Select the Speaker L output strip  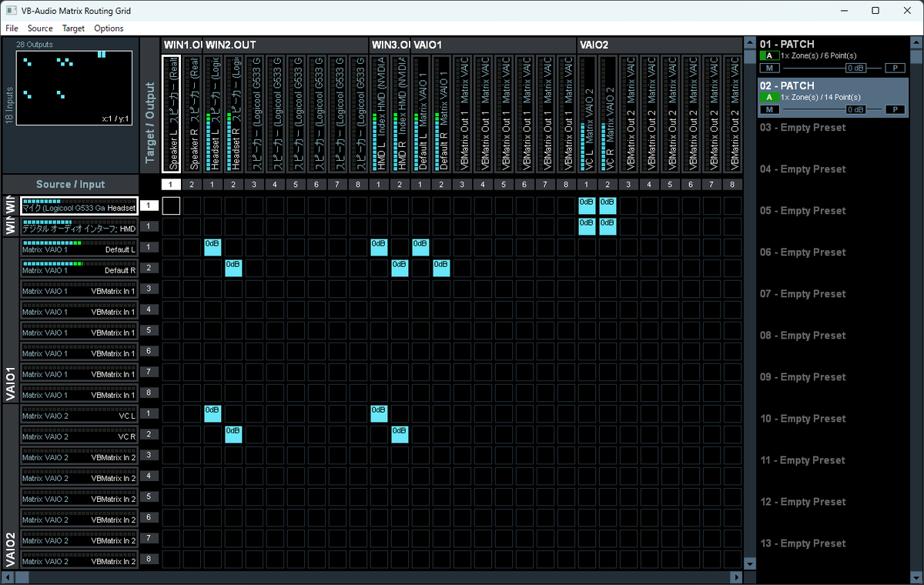(x=171, y=114)
